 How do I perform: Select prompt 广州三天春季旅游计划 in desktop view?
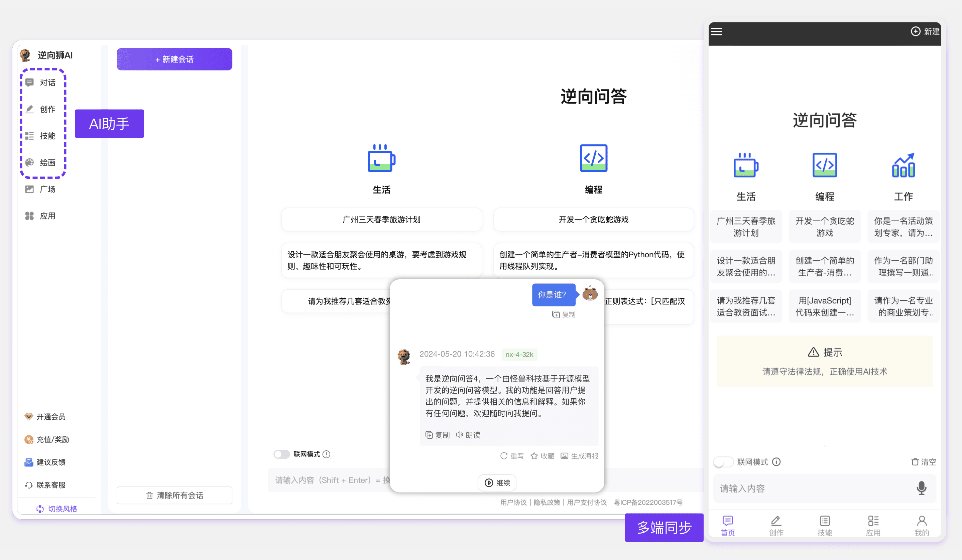click(381, 219)
